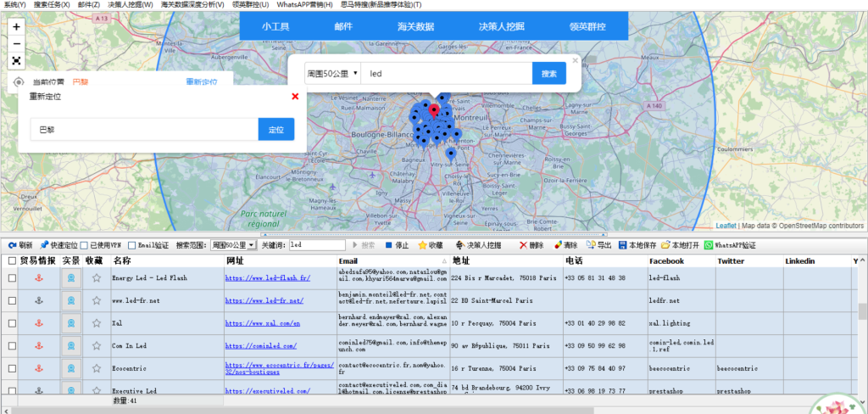Screen dimensions: 868x414
Task: Close the 重新定位 panel with red X
Action: pyautogui.click(x=295, y=97)
